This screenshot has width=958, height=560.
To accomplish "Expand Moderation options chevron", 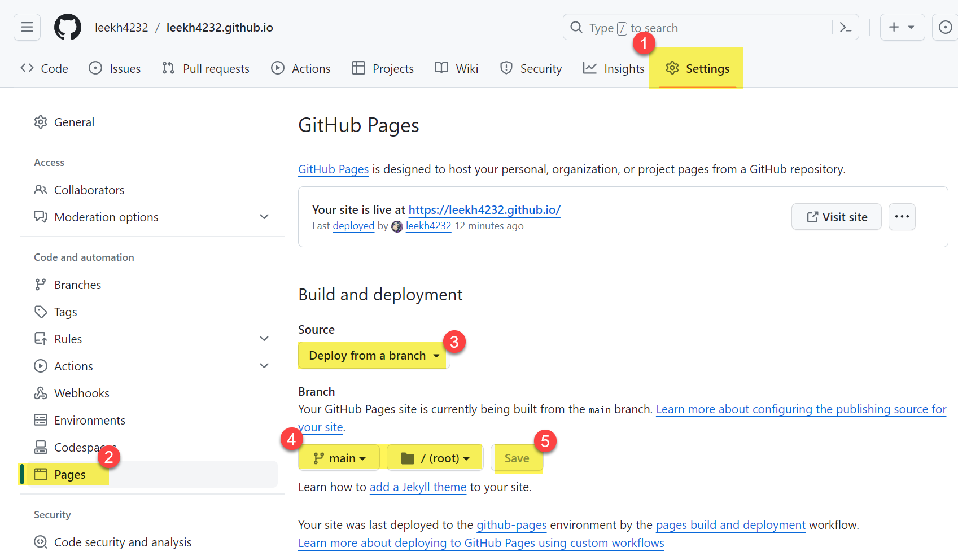I will coord(264,217).
